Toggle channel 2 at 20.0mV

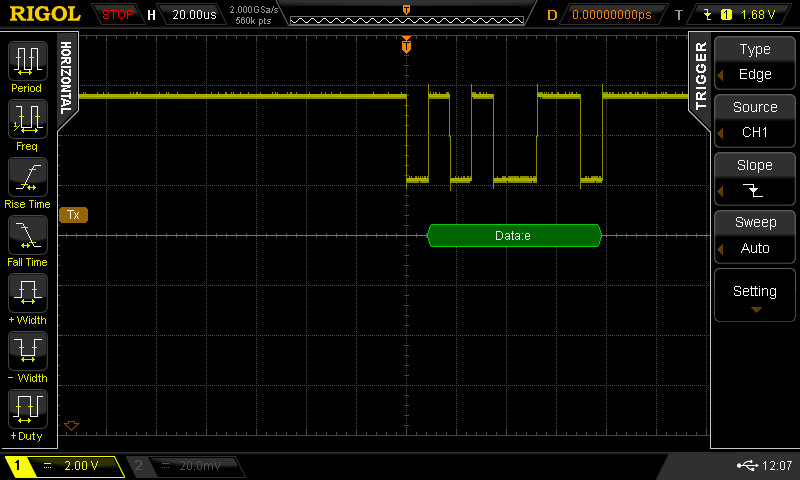coord(190,466)
